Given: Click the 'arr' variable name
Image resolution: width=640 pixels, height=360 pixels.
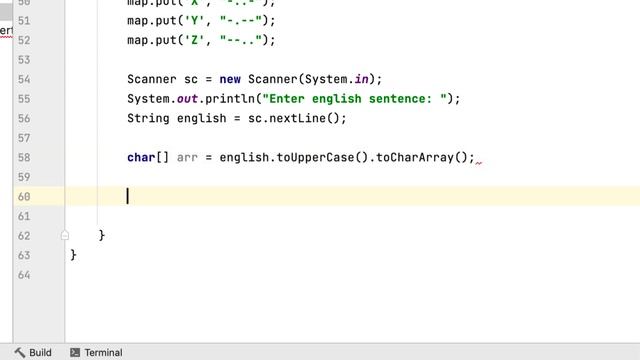Looking at the screenshot, I should tap(187, 158).
